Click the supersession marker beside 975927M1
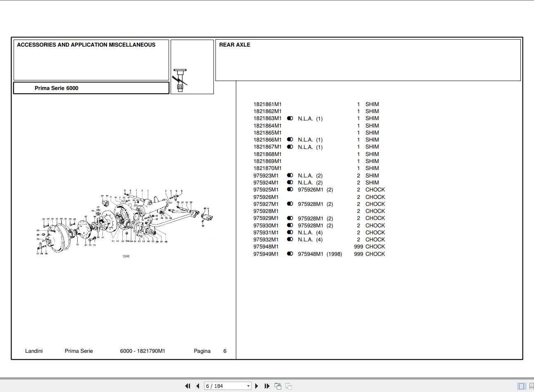The height and width of the screenshot is (392, 534). tap(290, 204)
